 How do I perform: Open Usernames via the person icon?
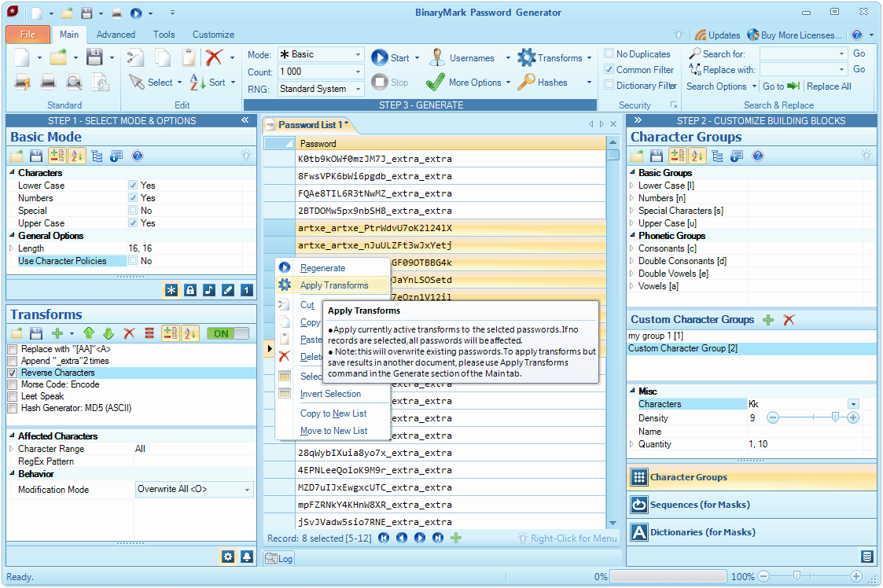(x=437, y=57)
